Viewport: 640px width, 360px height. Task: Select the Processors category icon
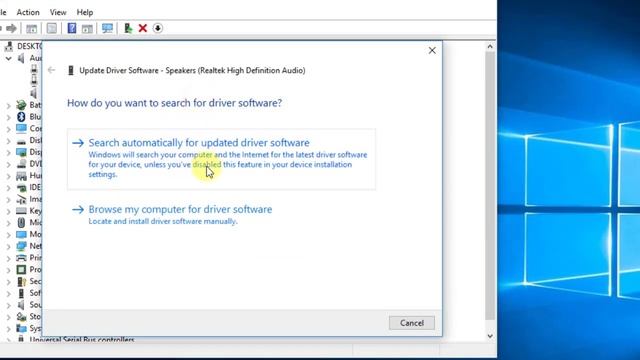[21, 270]
